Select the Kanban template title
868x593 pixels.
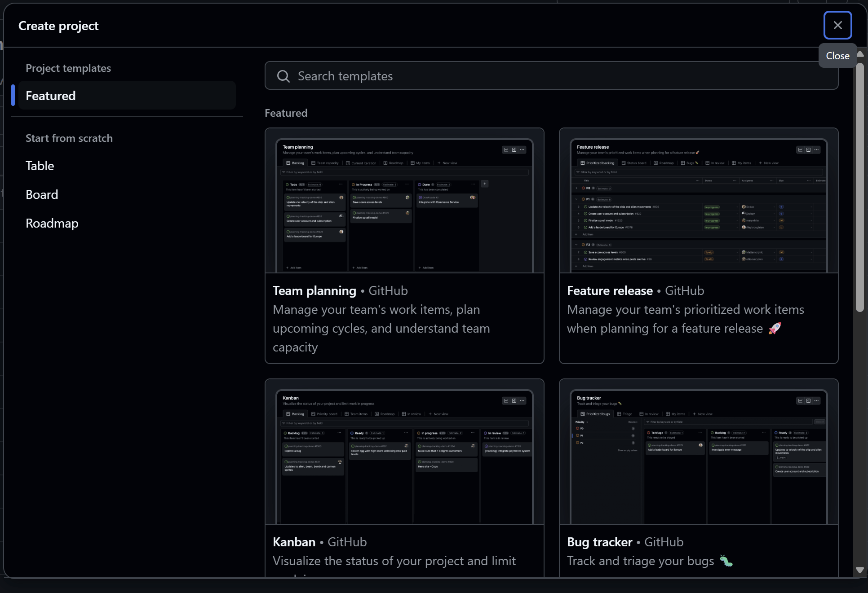[x=294, y=542]
